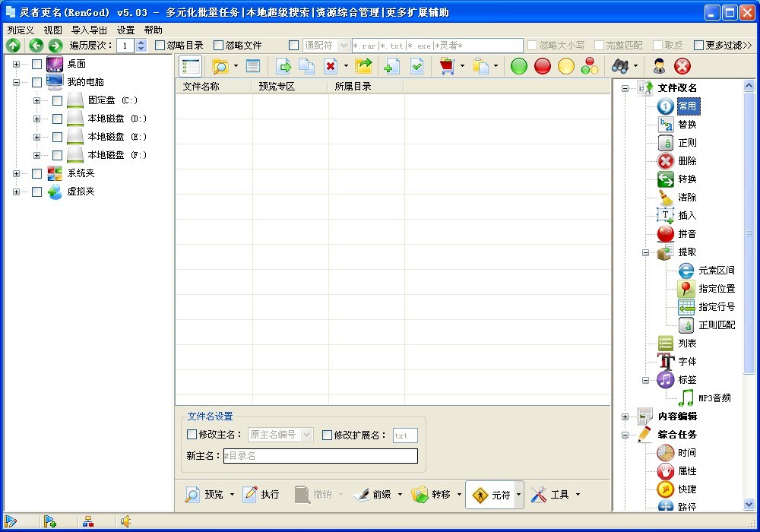Enable the 忽略目录 checkbox

[160, 46]
